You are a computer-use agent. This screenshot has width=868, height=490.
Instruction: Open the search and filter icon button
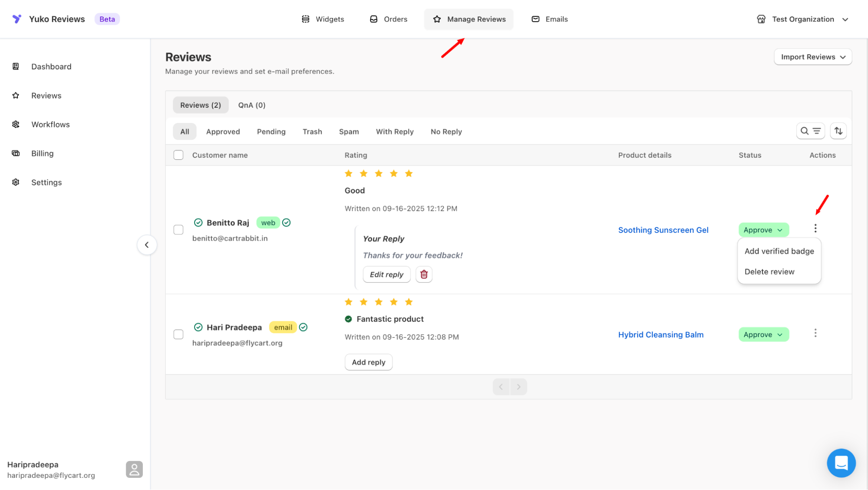[x=810, y=131]
